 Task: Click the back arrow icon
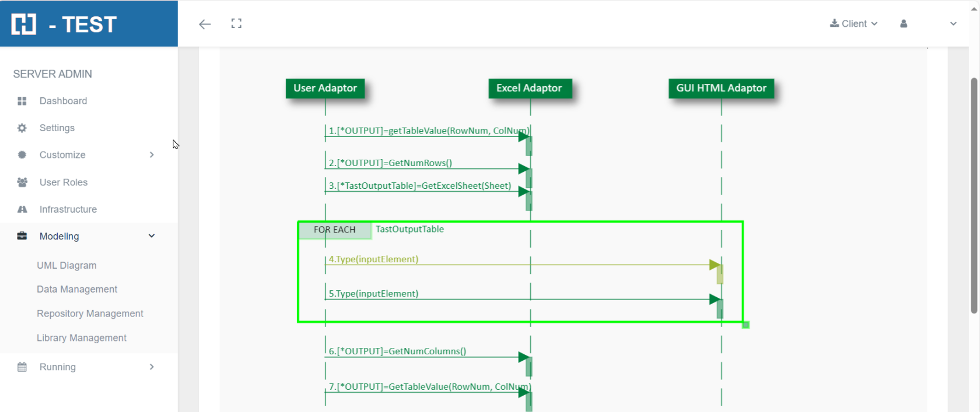tap(205, 24)
